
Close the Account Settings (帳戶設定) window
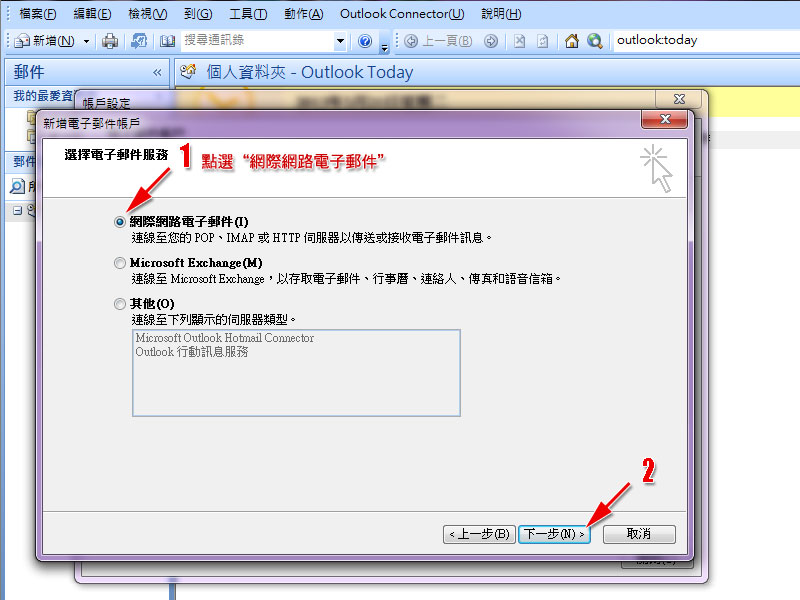679,99
